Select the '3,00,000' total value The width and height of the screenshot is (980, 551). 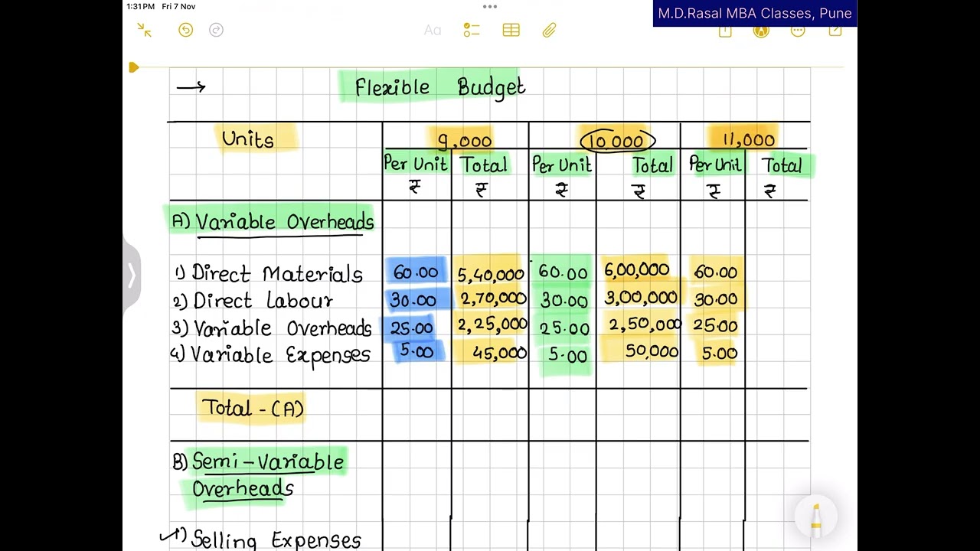[641, 298]
